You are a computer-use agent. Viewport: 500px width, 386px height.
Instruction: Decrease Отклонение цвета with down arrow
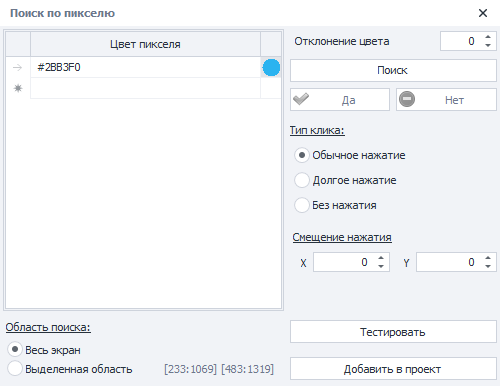point(488,45)
